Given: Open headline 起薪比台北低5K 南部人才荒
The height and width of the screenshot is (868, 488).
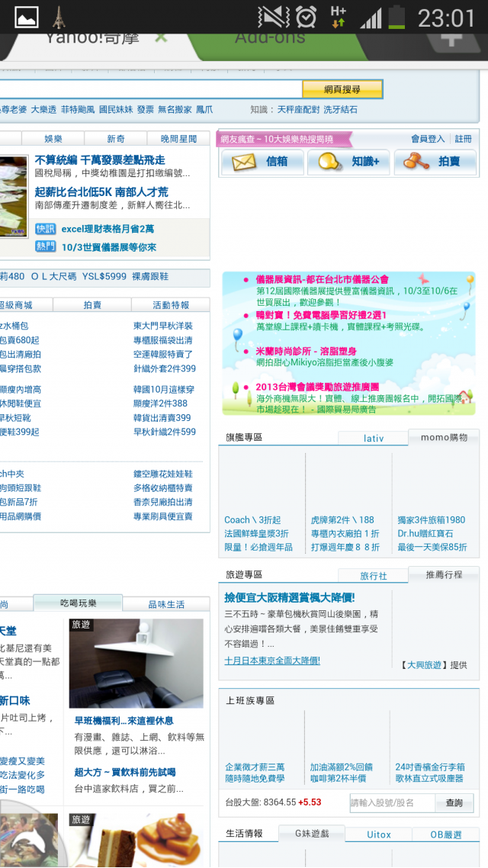Looking at the screenshot, I should 101,192.
